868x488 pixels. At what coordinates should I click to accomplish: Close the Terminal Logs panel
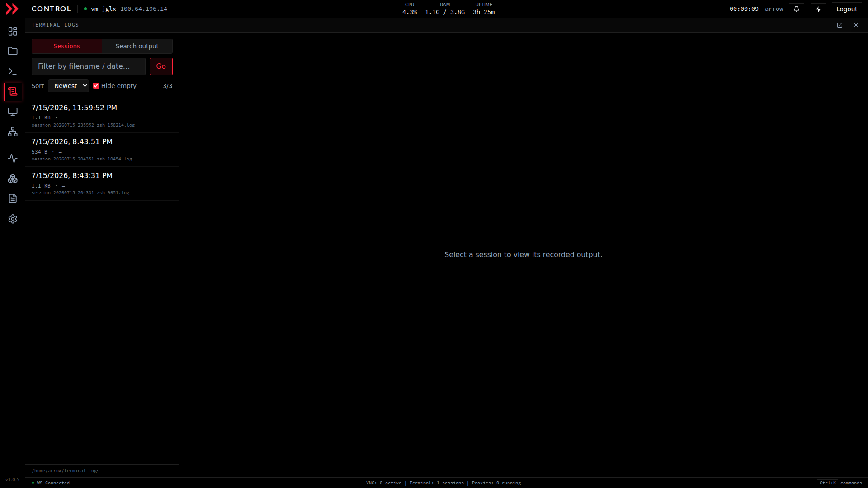856,25
